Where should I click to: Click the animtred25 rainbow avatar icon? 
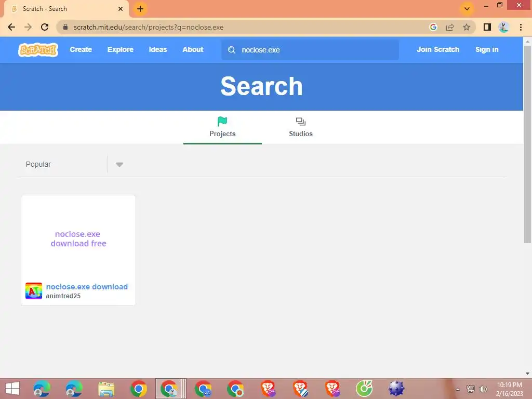(34, 291)
